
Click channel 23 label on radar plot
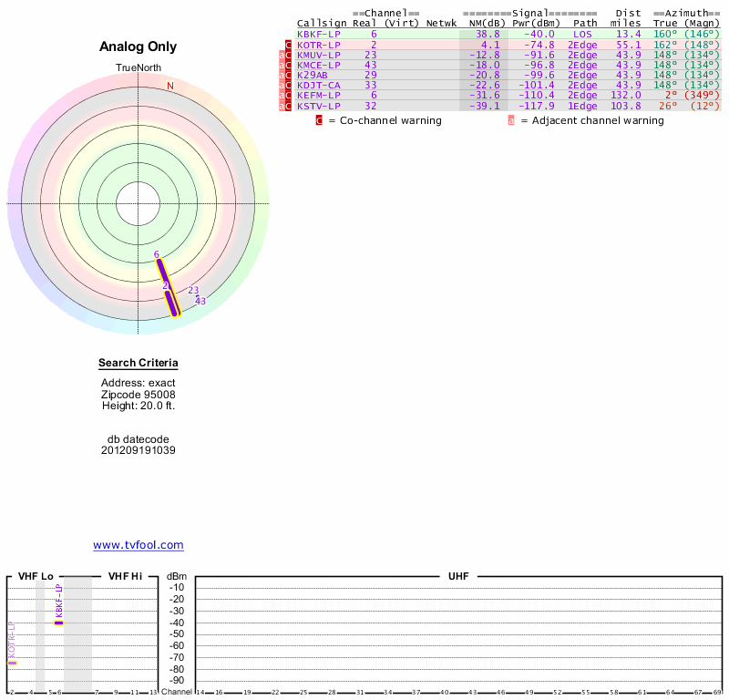tap(193, 291)
